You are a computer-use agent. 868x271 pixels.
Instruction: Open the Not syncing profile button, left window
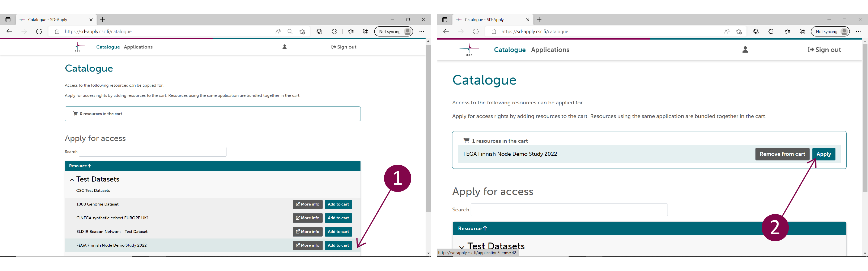tap(393, 32)
